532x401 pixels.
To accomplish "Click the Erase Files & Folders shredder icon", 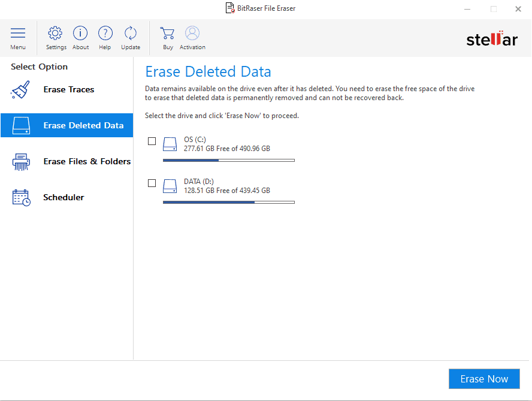I will click(x=22, y=162).
